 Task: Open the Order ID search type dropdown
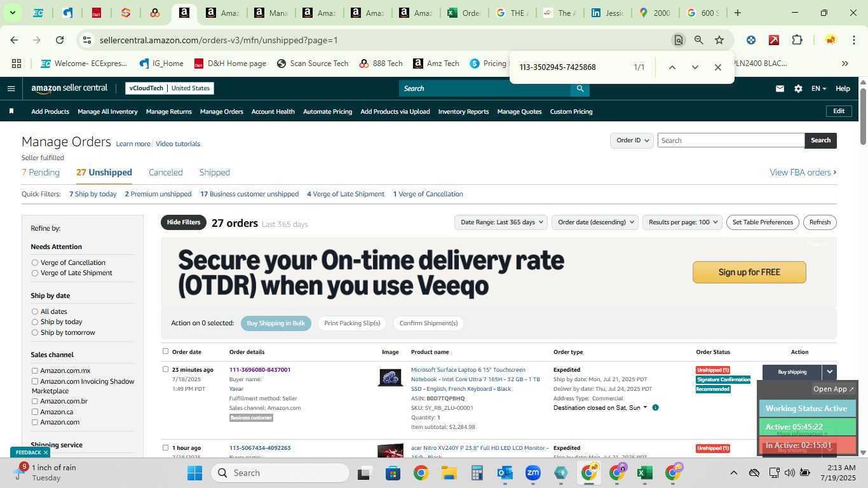click(632, 140)
